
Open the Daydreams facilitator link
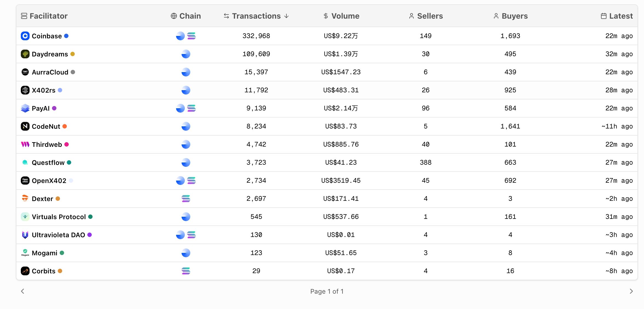(x=50, y=54)
